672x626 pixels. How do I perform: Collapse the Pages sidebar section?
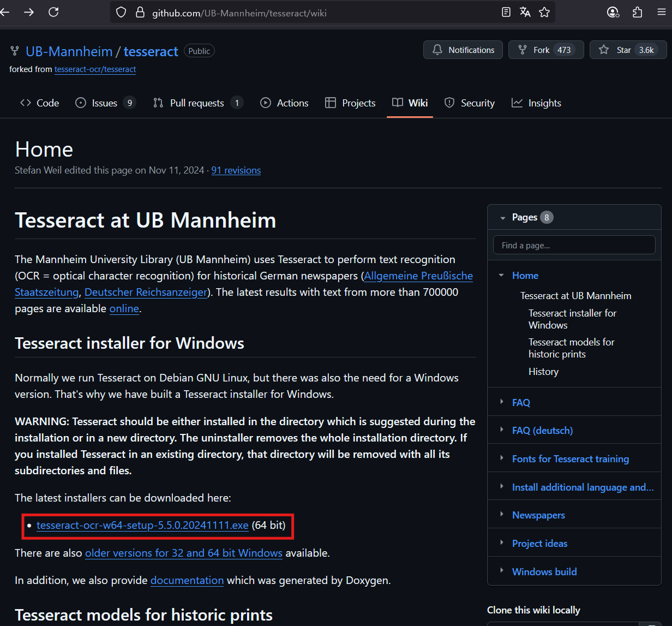503,218
